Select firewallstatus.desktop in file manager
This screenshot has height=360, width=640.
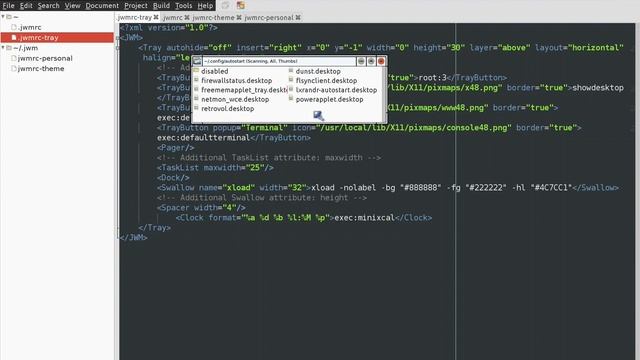236,80
